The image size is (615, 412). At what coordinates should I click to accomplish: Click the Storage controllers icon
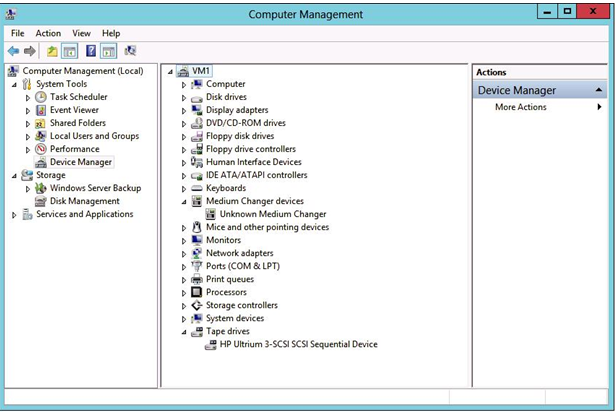click(x=197, y=305)
